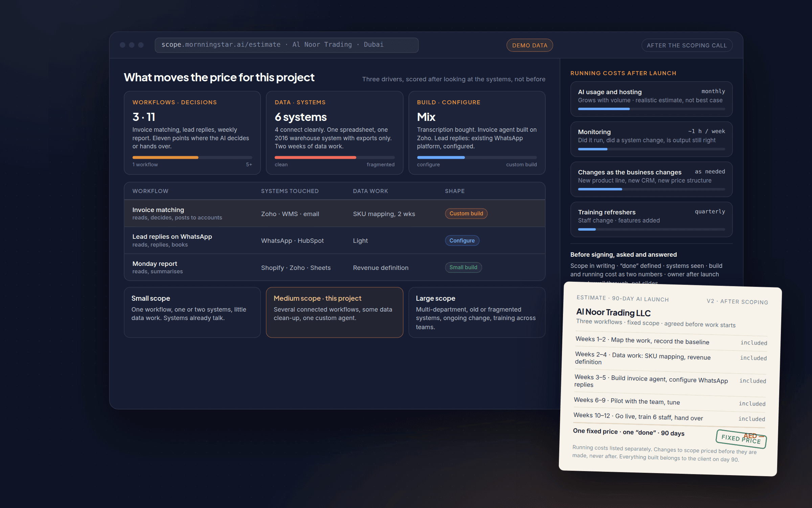This screenshot has height=508, width=812.
Task: Click the Training refreshers cost bar
Action: pyautogui.click(x=651, y=230)
